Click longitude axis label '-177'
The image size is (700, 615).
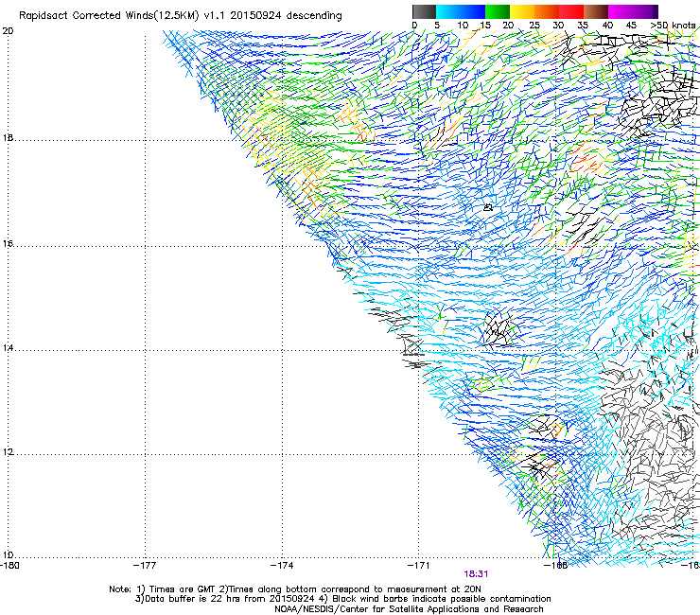[145, 566]
